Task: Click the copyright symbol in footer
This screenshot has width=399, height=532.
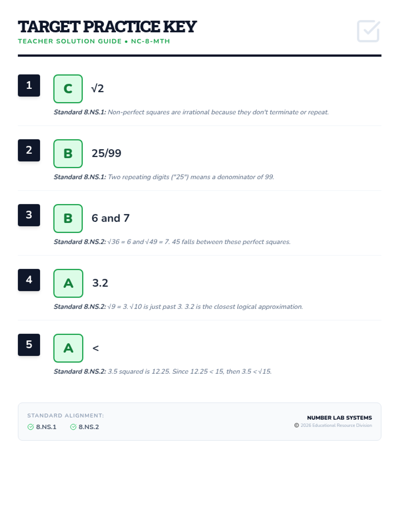Action: pyautogui.click(x=297, y=425)
